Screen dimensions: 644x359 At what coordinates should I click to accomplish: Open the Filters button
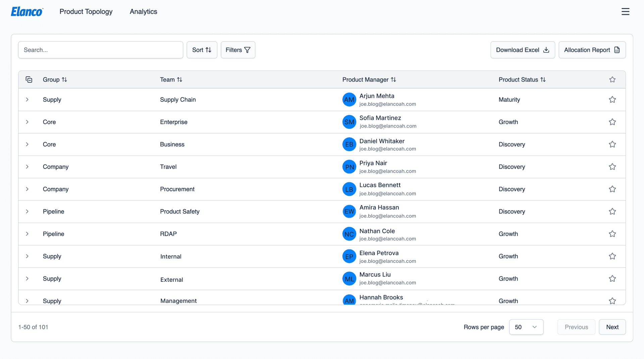coord(238,50)
